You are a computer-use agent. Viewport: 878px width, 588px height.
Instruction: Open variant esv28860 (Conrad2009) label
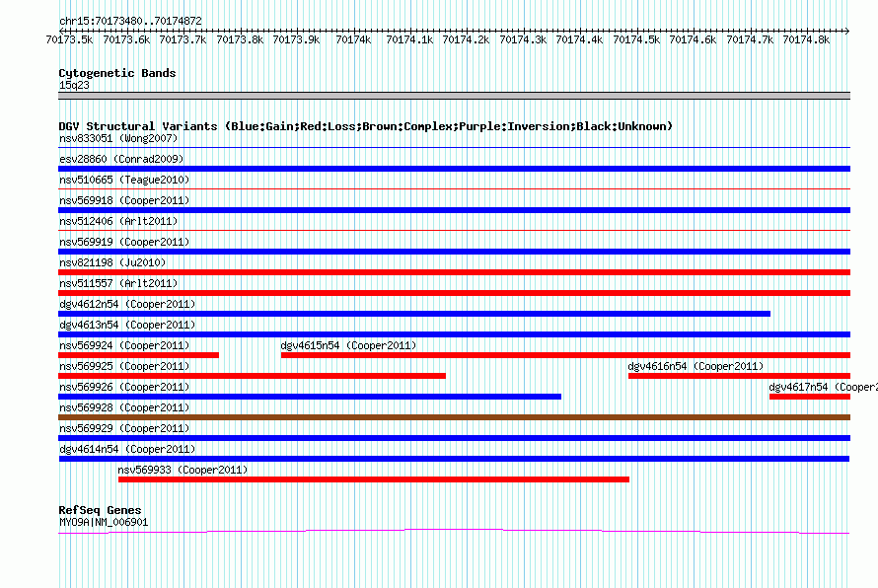click(x=121, y=159)
